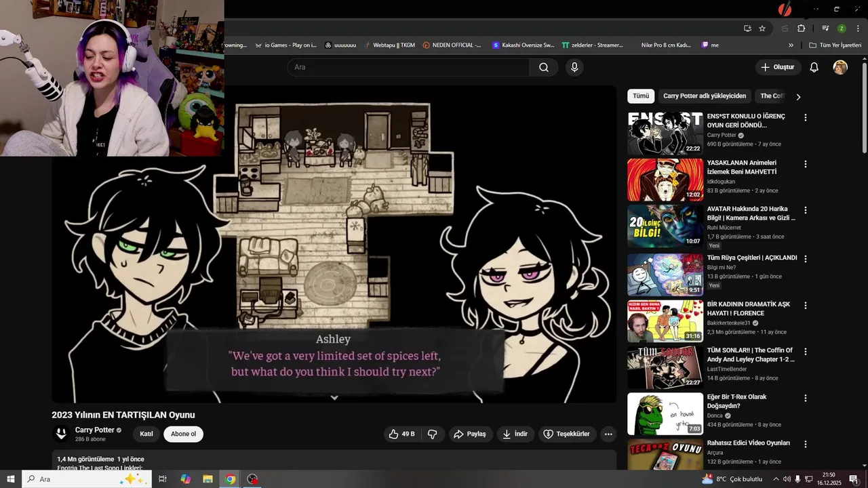This screenshot has height=488, width=868.
Task: Activate voice search microphone icon
Action: tap(574, 67)
